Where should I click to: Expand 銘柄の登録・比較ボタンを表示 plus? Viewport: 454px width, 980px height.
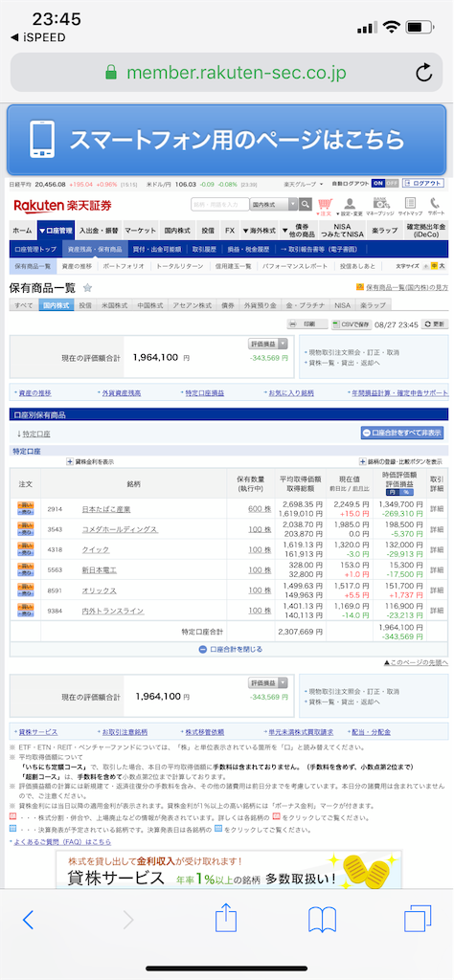pos(363,462)
